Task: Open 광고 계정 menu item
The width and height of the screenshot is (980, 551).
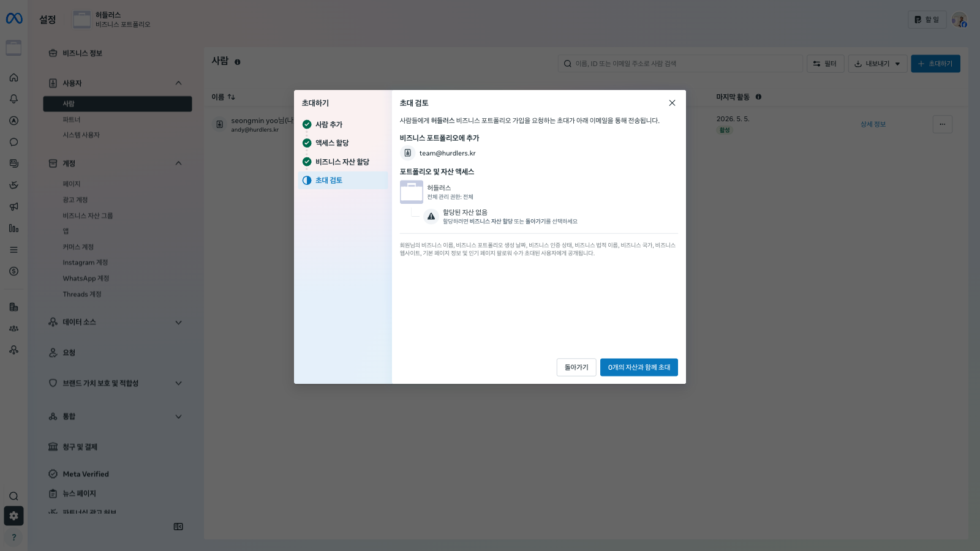Action: point(75,200)
